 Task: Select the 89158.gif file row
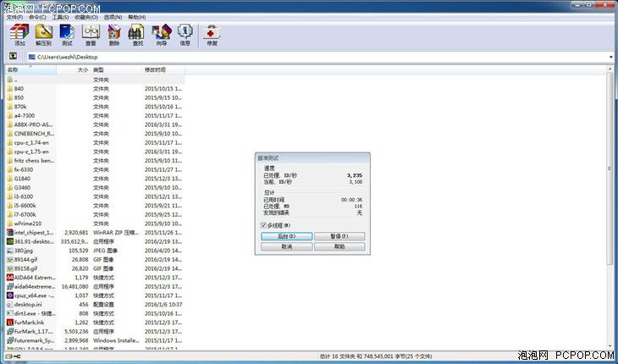(x=95, y=268)
